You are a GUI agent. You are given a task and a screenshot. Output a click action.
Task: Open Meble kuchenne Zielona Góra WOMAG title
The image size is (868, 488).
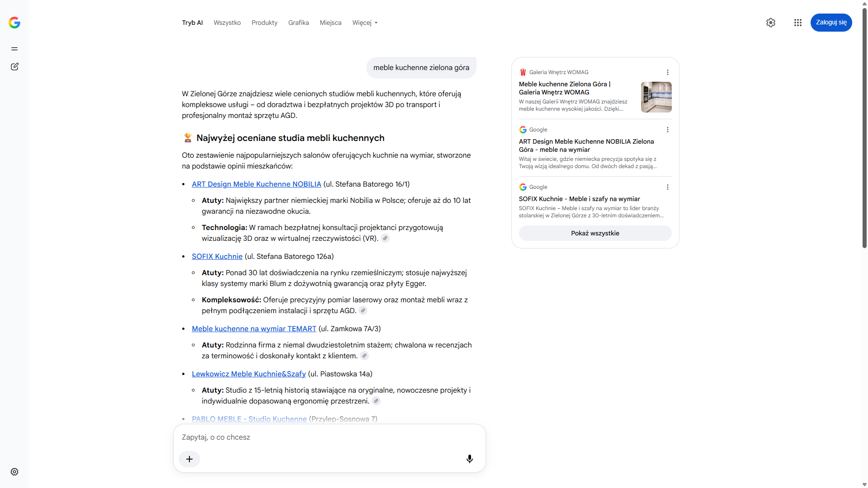(565, 88)
